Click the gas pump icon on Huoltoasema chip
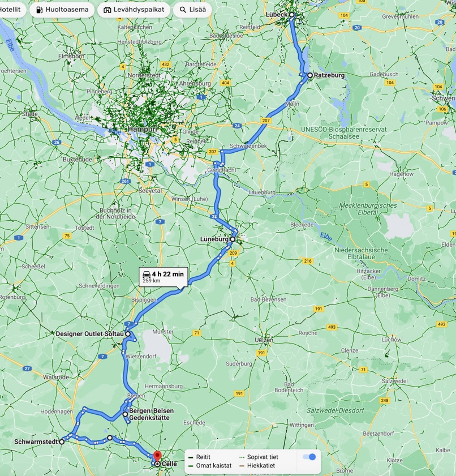 point(39,10)
